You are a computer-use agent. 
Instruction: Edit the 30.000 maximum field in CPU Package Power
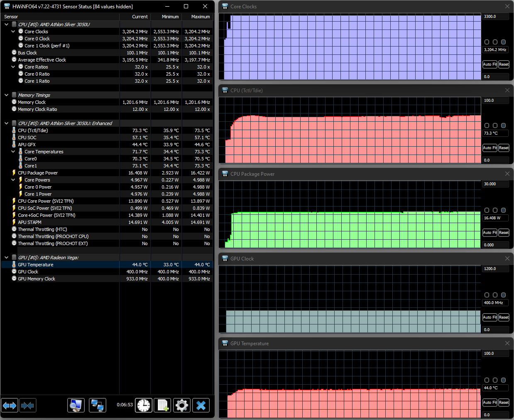(496, 184)
